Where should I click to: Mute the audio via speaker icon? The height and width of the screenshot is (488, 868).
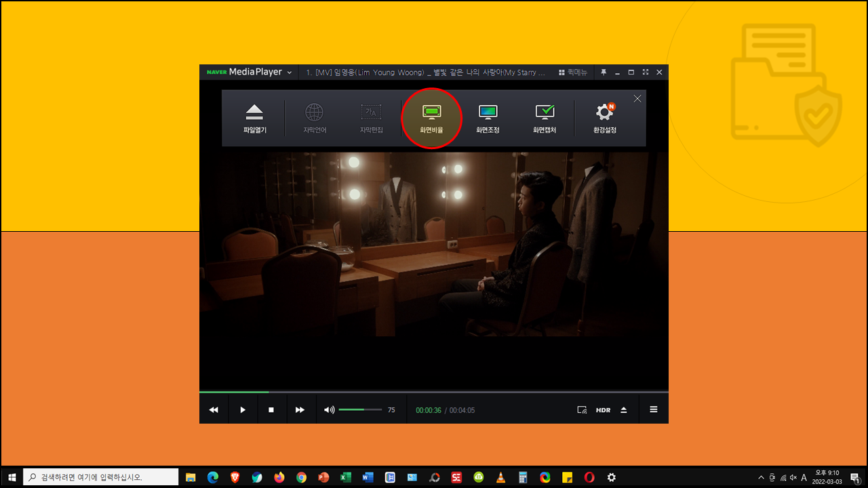click(x=330, y=410)
